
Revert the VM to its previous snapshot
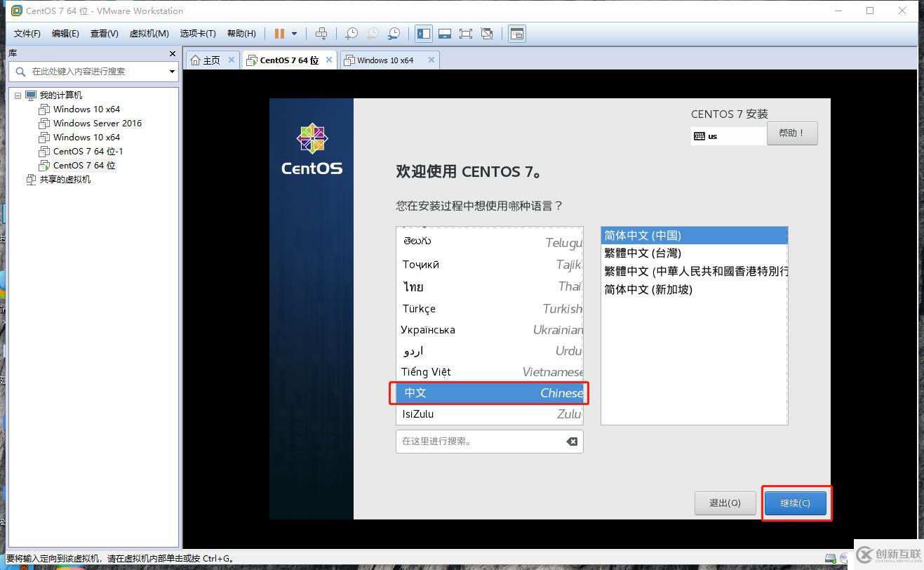coord(373,34)
